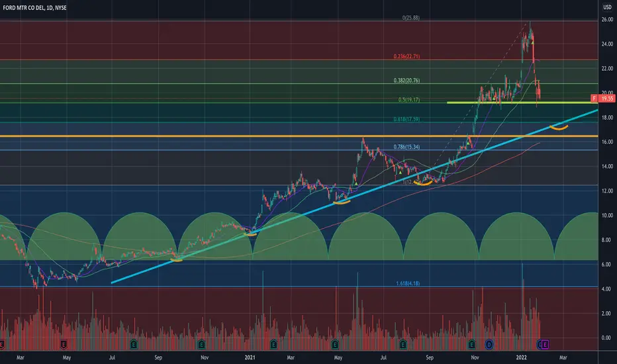
Task: Open the earnings marker for late July 2021
Action: [403, 345]
